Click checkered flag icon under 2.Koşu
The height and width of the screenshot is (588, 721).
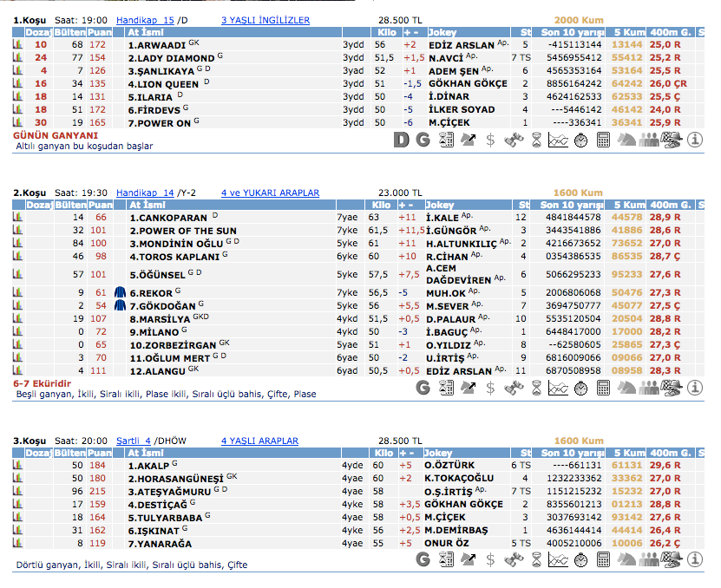[x=671, y=388]
